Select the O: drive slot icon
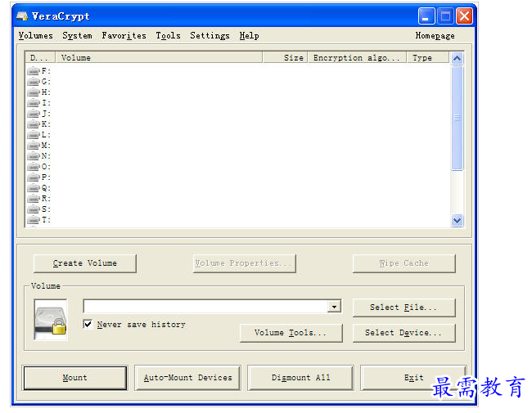The image size is (532, 413). point(34,167)
